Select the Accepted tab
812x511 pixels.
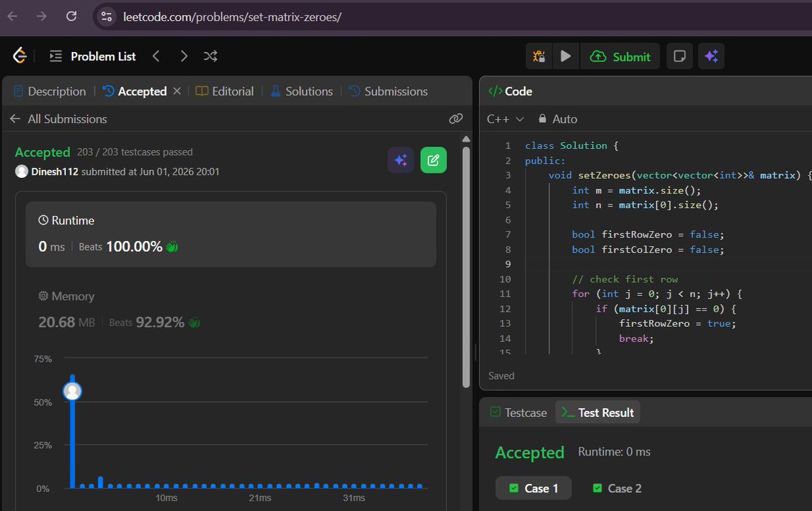135,91
